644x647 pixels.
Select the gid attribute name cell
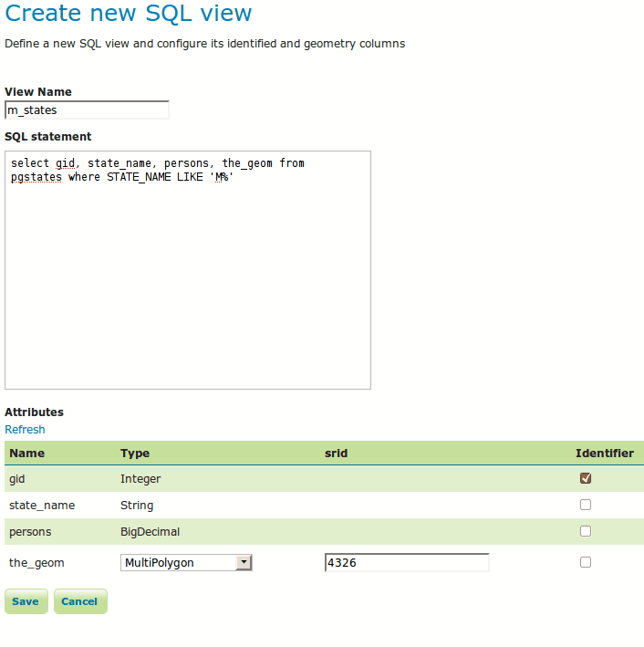click(x=17, y=478)
